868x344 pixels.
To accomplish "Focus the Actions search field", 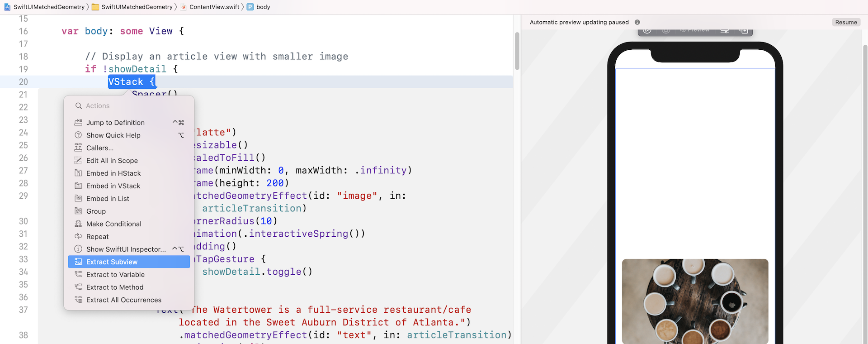I will pyautogui.click(x=129, y=106).
